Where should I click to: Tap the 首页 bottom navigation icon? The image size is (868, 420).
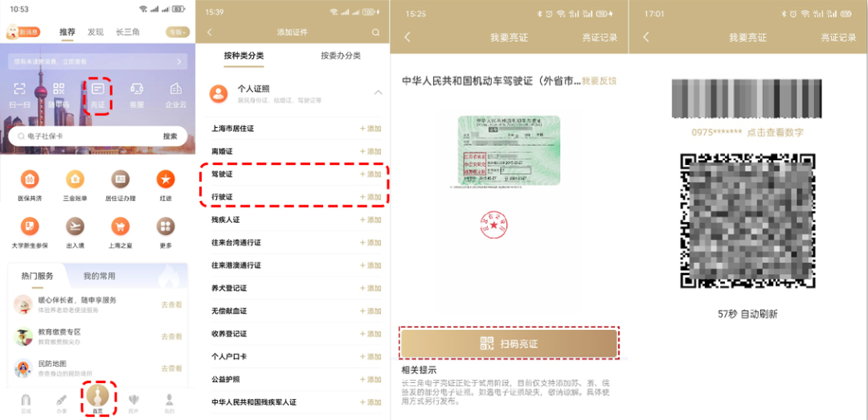[x=98, y=398]
